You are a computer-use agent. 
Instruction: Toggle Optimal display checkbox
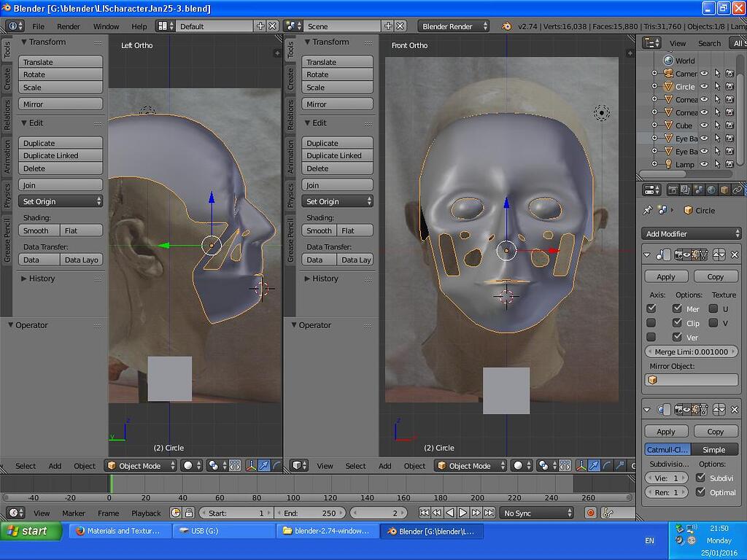[700, 492]
